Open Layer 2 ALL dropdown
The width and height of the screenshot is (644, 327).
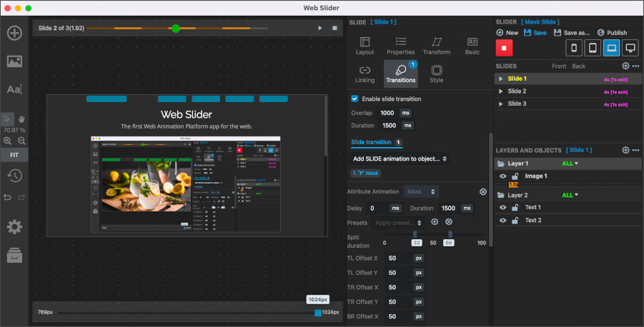pyautogui.click(x=570, y=195)
